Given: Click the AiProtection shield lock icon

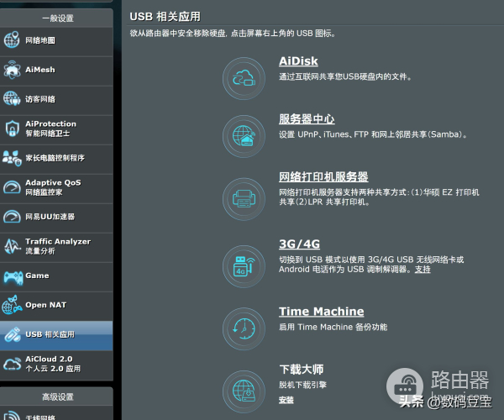Looking at the screenshot, I should pos(13,129).
